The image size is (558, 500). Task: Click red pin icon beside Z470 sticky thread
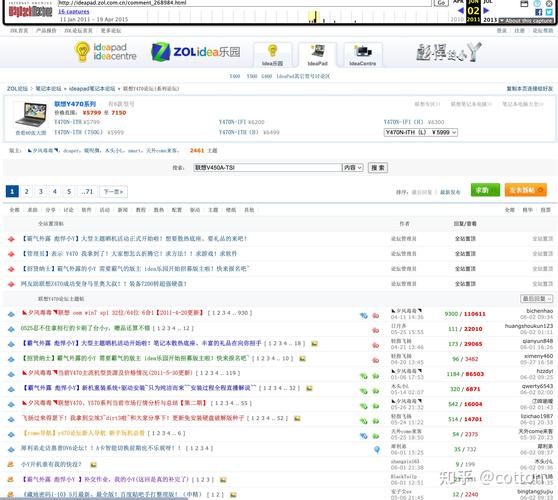tap(11, 284)
